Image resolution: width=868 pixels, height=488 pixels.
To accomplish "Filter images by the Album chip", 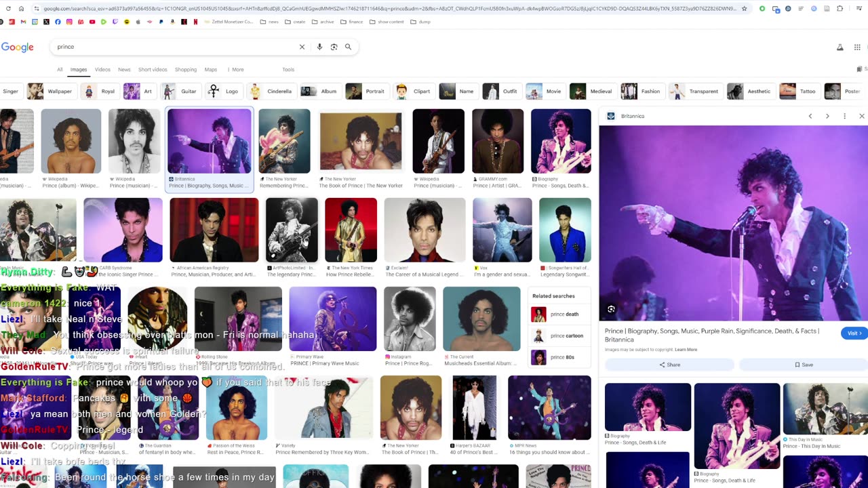I will pyautogui.click(x=320, y=91).
